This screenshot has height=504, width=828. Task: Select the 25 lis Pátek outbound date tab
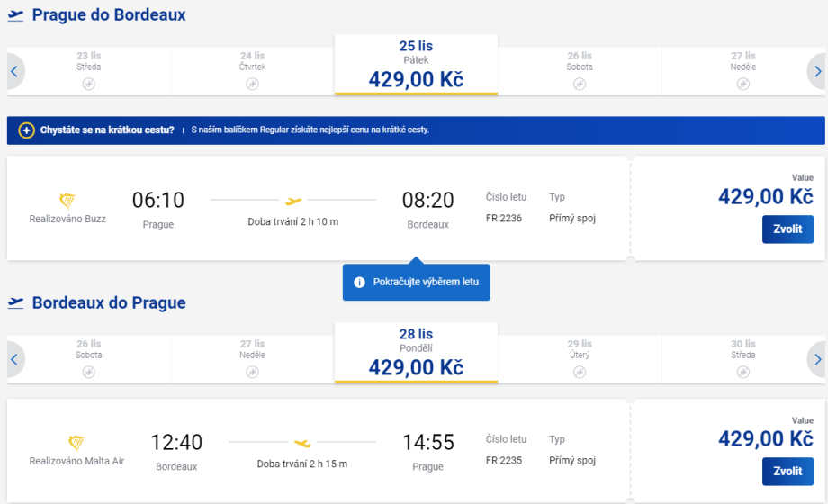click(x=416, y=65)
